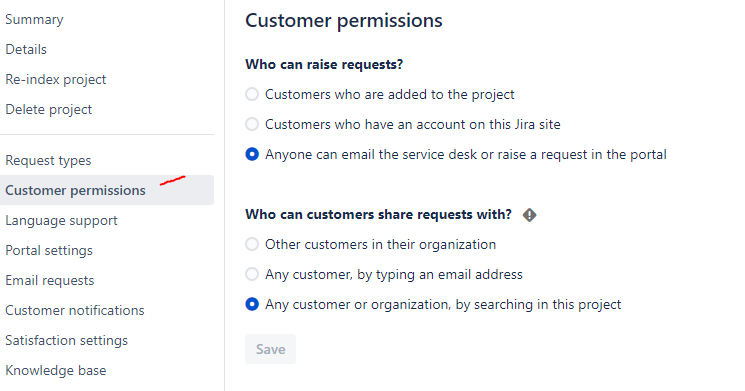745x391 pixels.
Task: Navigate to Satisfaction settings
Action: [67, 340]
